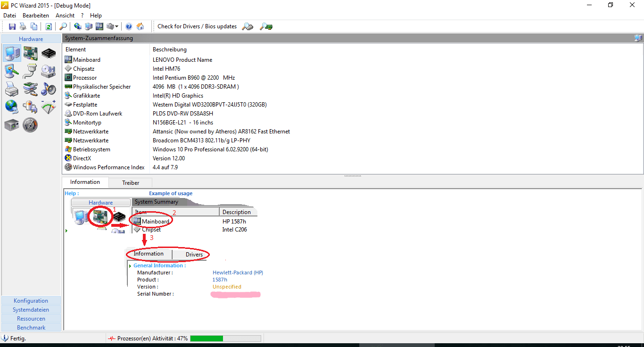Select the Chipsatz row
644x347 pixels.
coord(353,69)
